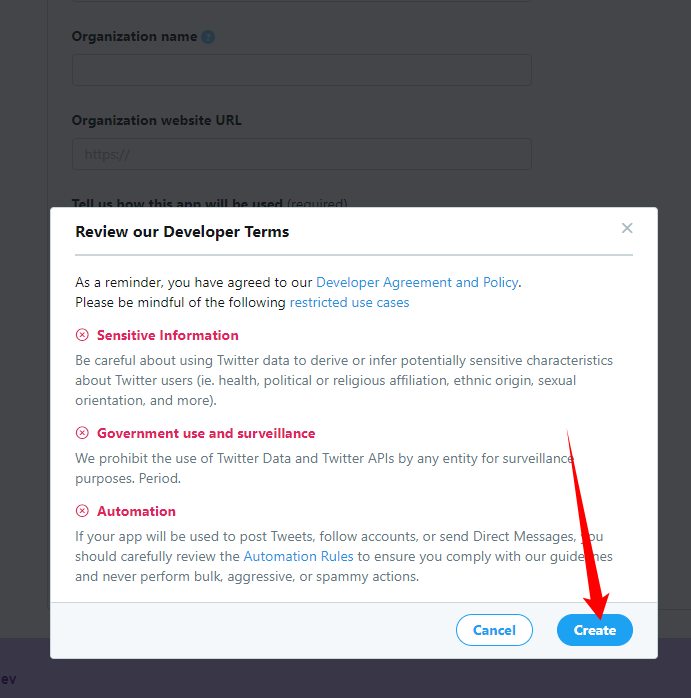Click the circled-x icon beside Automation
The image size is (691, 698).
point(82,511)
